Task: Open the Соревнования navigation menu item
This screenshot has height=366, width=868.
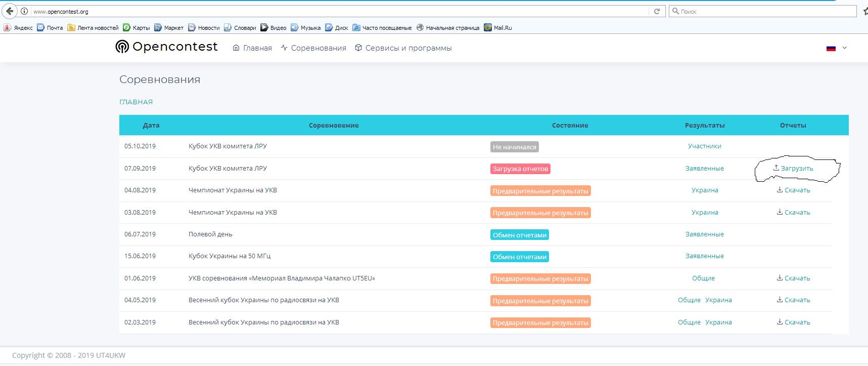Action: click(x=313, y=48)
